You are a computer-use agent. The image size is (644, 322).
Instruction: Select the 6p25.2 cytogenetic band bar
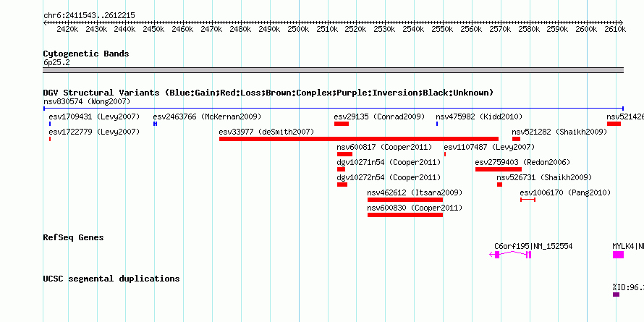[333, 70]
